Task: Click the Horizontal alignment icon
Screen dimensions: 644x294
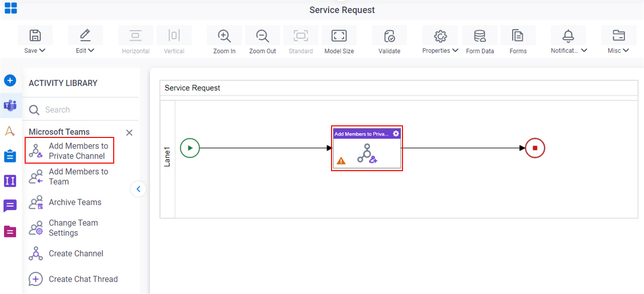Action: [135, 36]
